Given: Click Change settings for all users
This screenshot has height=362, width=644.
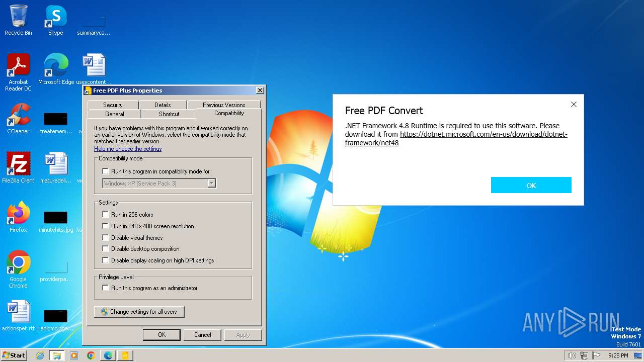Looking at the screenshot, I should click(x=139, y=312).
